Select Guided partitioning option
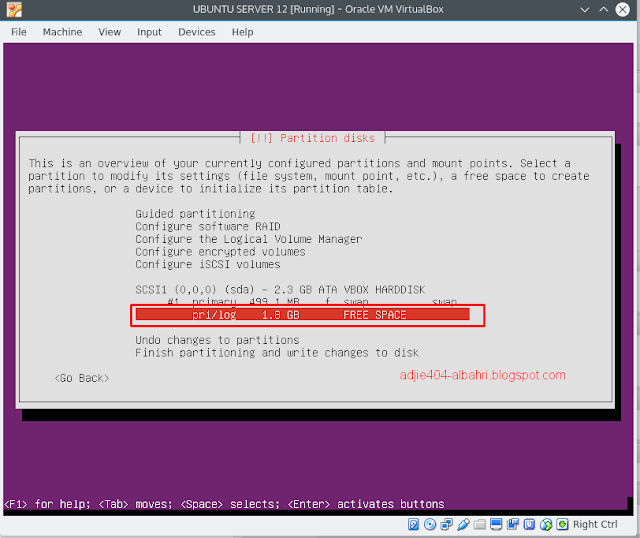Image resolution: width=640 pixels, height=538 pixels. [x=195, y=214]
